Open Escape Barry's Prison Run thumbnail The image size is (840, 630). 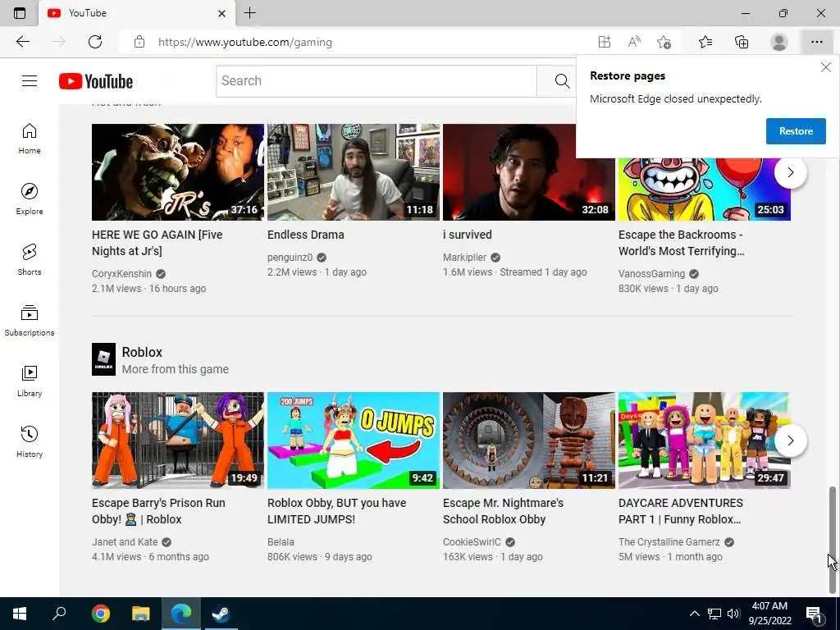(x=178, y=441)
